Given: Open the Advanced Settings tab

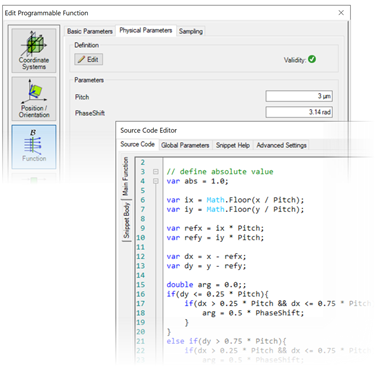Looking at the screenshot, I should click(281, 145).
